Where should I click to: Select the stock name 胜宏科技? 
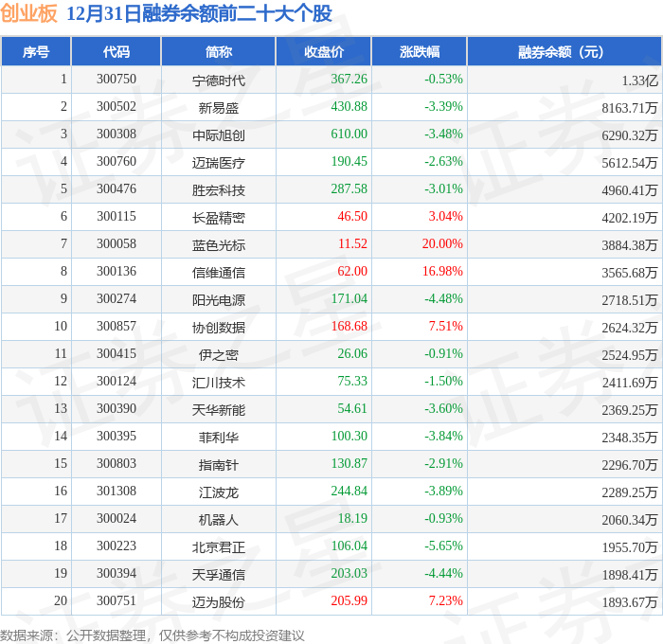click(x=219, y=190)
